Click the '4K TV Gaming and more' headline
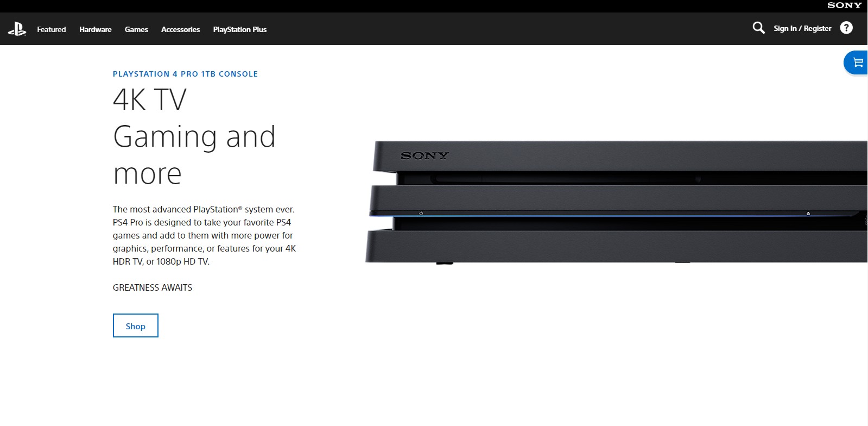Screen dimensions: 868x426 [194, 136]
